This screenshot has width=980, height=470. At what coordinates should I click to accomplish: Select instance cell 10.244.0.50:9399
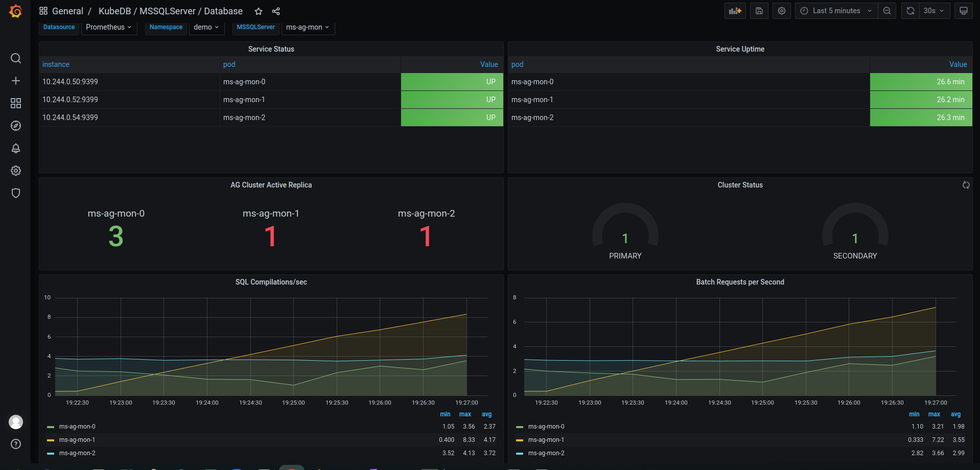pyautogui.click(x=129, y=82)
